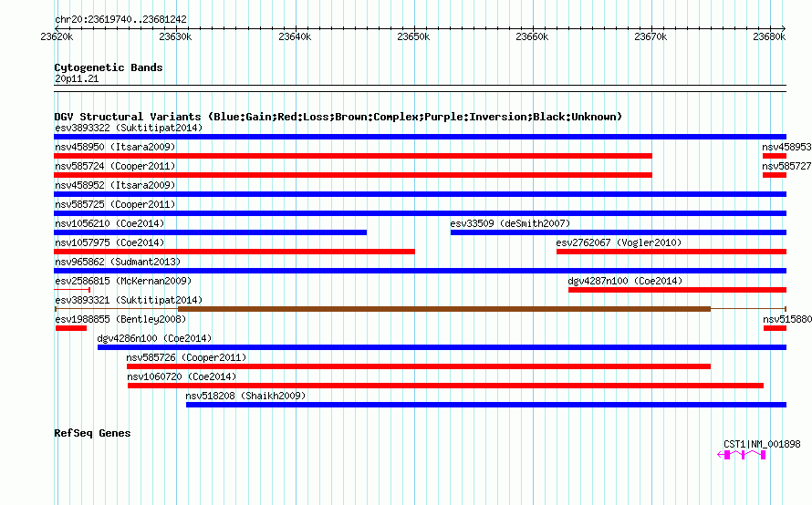Click the 23680k ruler tick label
Viewport: 812px width, 505px height.
[769, 36]
